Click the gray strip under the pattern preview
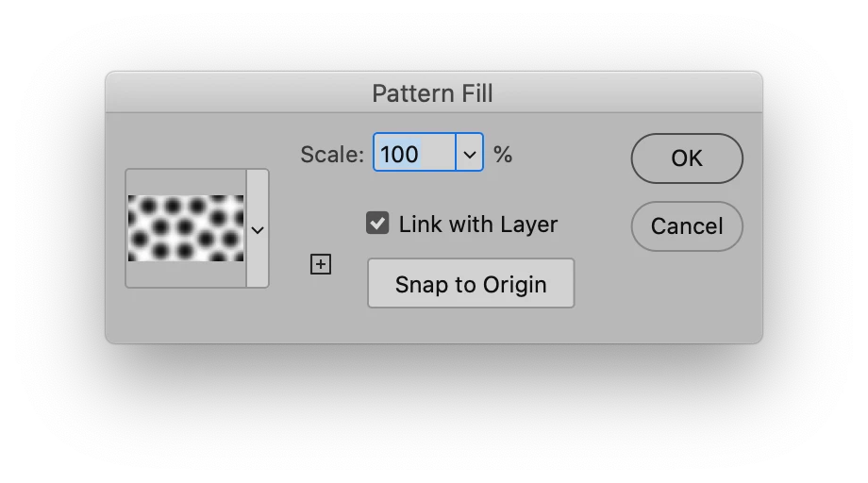 pyautogui.click(x=185, y=274)
